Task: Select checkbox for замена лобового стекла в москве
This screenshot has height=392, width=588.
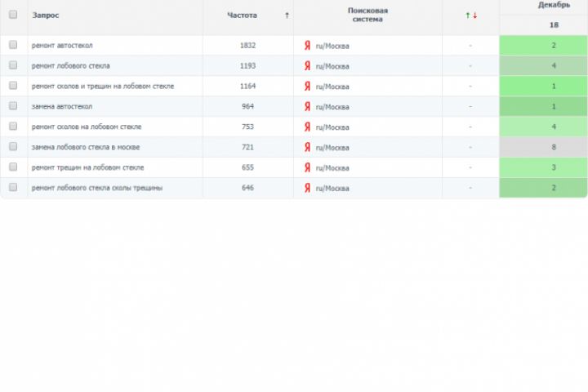Action: 13,146
